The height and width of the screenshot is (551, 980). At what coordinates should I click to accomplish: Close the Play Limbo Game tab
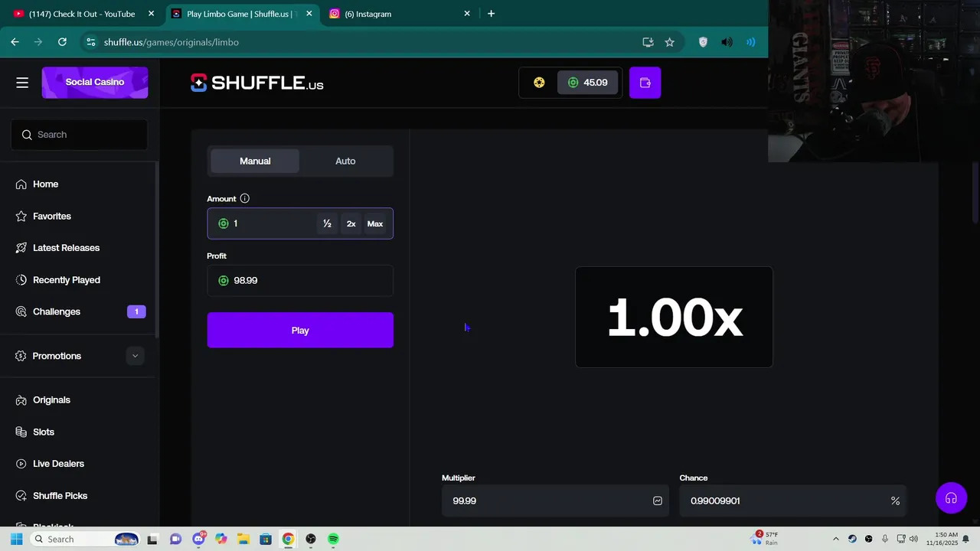click(x=309, y=14)
